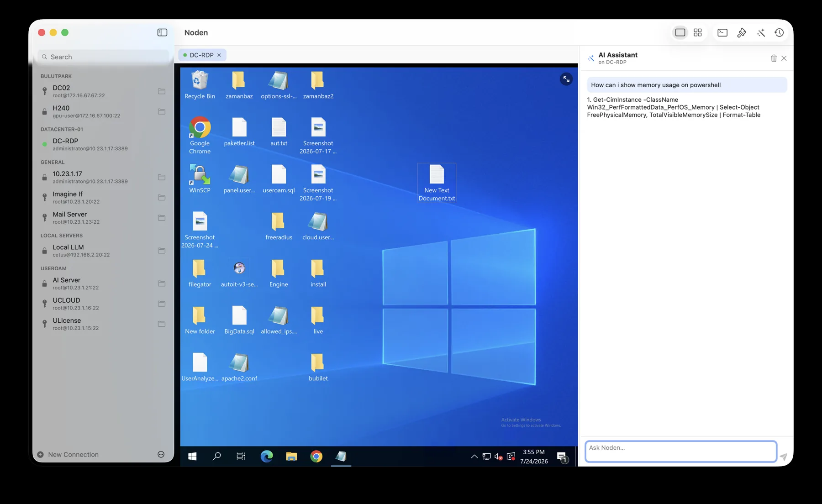Open folder icon beside Mail Server
Image resolution: width=822 pixels, height=504 pixels.
tap(162, 218)
